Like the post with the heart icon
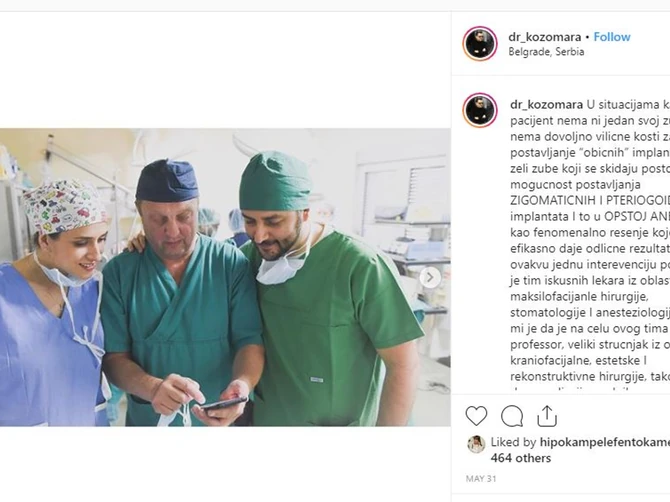 pos(476,416)
